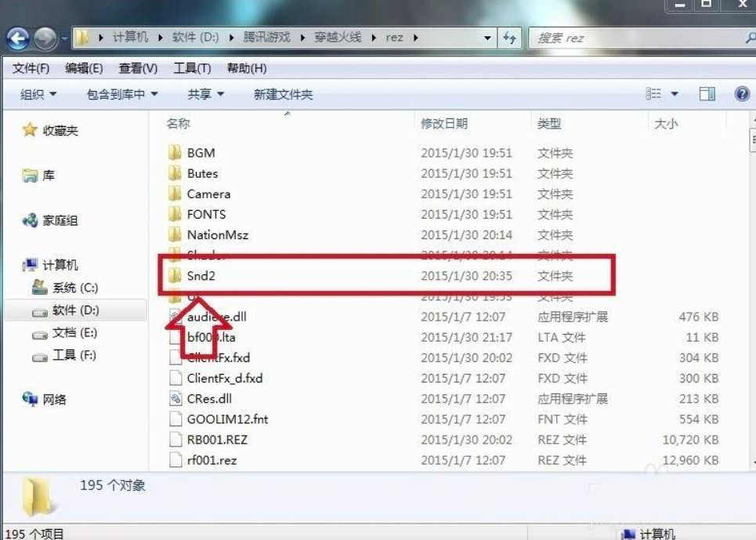Screen dimensions: 756x540
Task: Expand the view options dropdown arrow
Action: (675, 94)
